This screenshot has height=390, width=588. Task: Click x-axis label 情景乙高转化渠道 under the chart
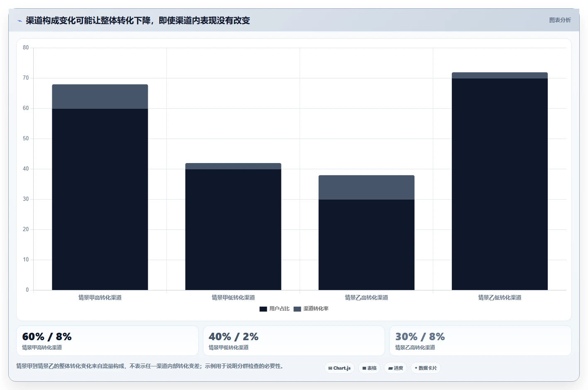[x=366, y=297]
